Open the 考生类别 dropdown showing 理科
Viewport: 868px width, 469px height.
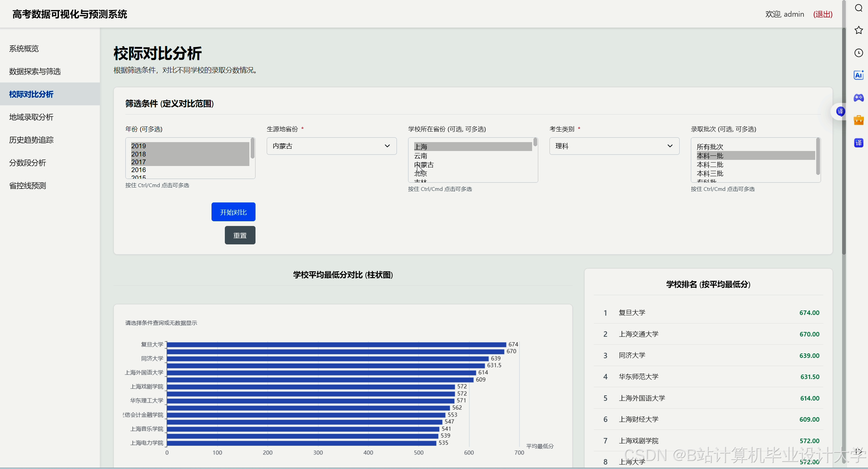614,146
